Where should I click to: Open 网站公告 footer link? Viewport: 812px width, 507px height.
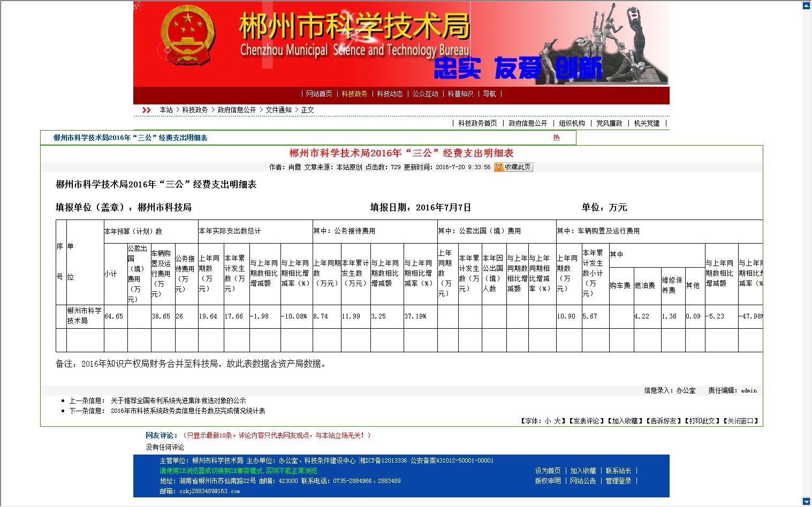pos(583,481)
